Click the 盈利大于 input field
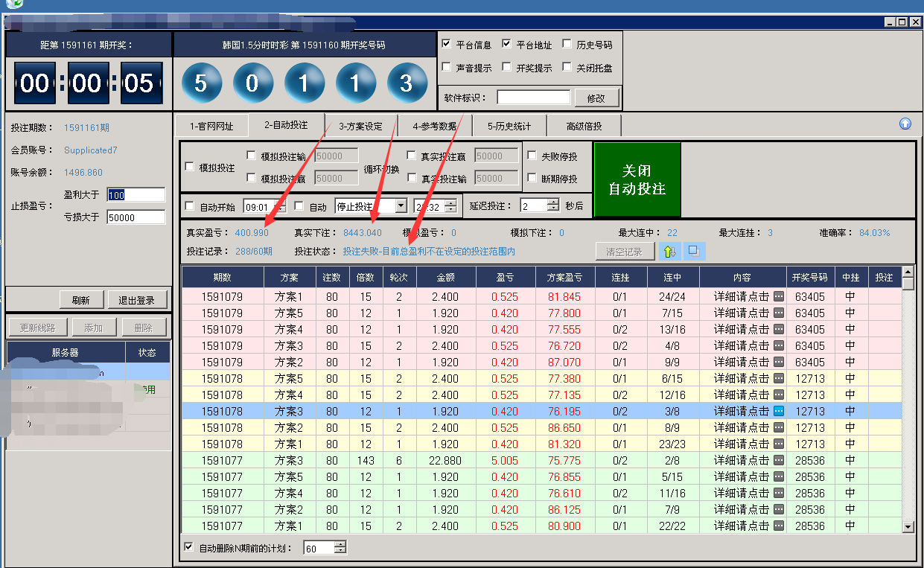924x568 pixels. (x=136, y=195)
